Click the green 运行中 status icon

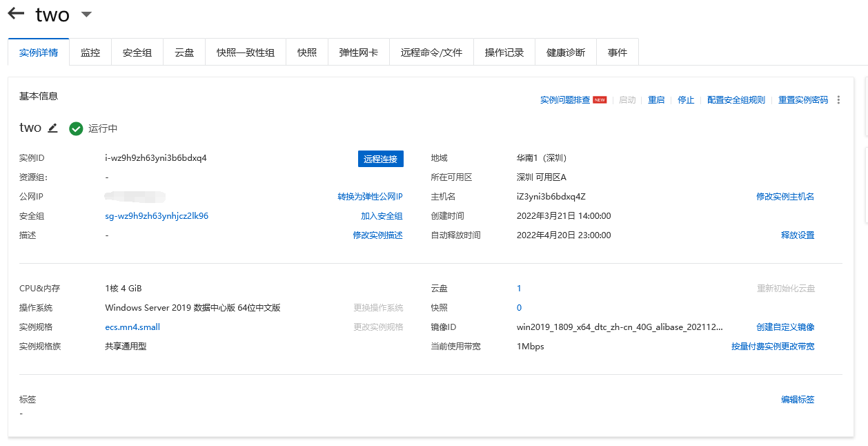76,128
